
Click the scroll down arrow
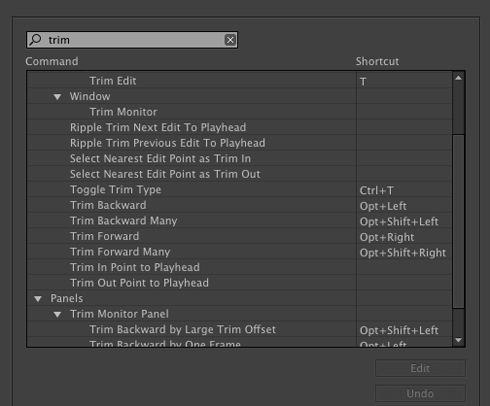click(x=458, y=340)
